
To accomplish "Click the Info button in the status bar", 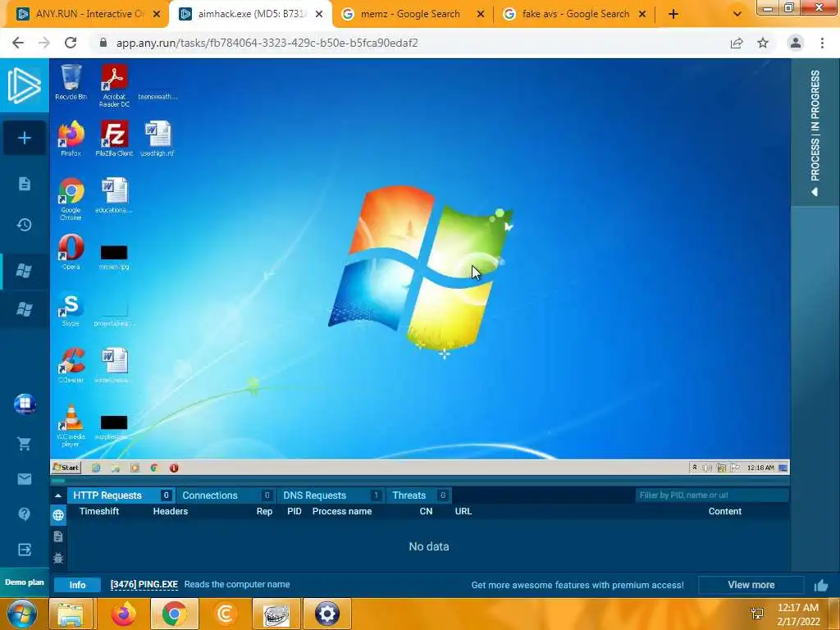I will tap(77, 585).
